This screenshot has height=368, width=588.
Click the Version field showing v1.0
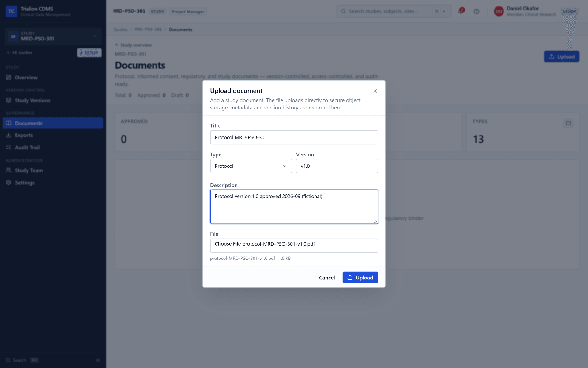click(337, 166)
